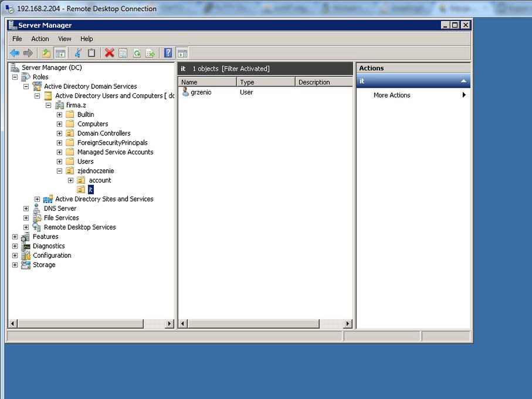Collapse the zjednoczenie organizational unit
Screen dimensions: 532x399
coord(59,171)
